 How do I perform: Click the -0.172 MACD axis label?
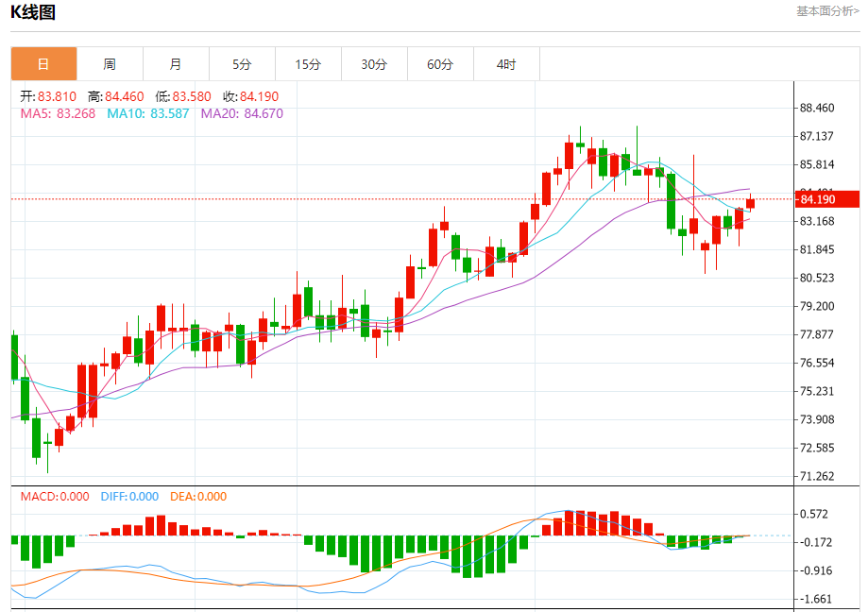pos(814,542)
